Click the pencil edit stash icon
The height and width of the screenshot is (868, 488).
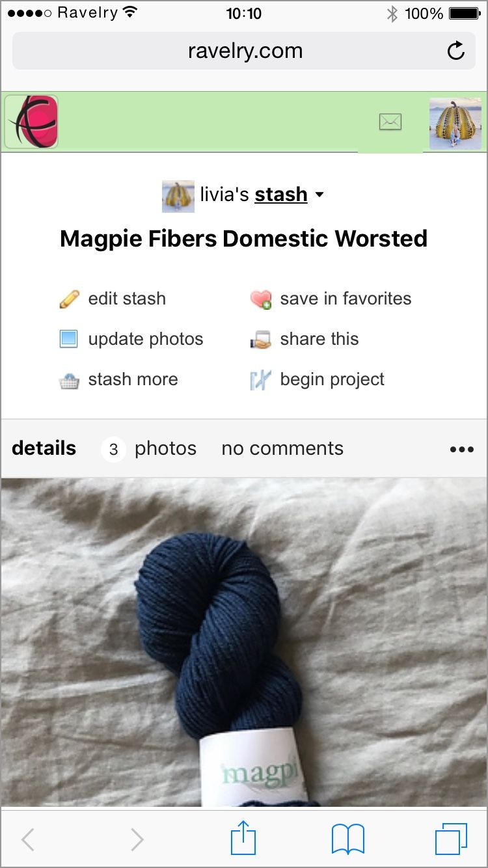69,299
